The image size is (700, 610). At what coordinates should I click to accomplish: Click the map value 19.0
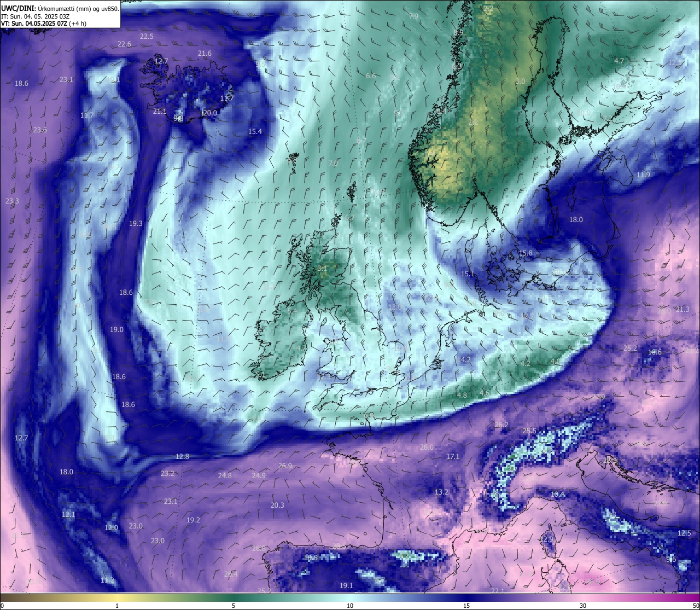(x=116, y=329)
